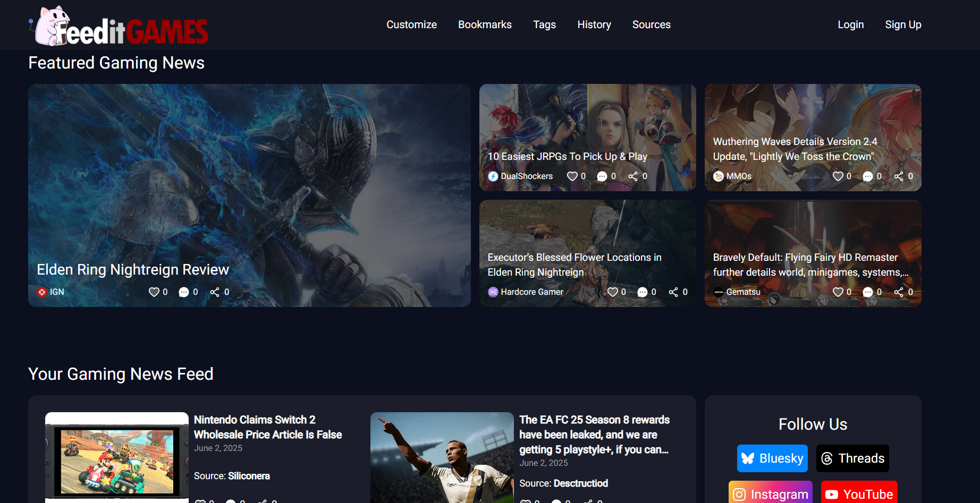Screen dimensions: 980x503
Task: Click the Mario Kart Switch 2 thumbnail
Action: 117,457
